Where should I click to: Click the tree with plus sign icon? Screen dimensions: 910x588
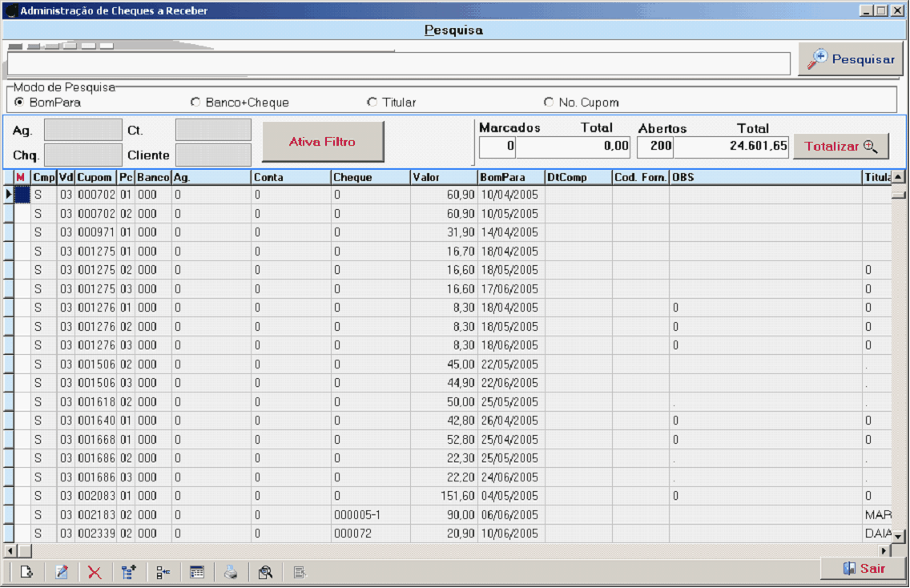tap(128, 572)
